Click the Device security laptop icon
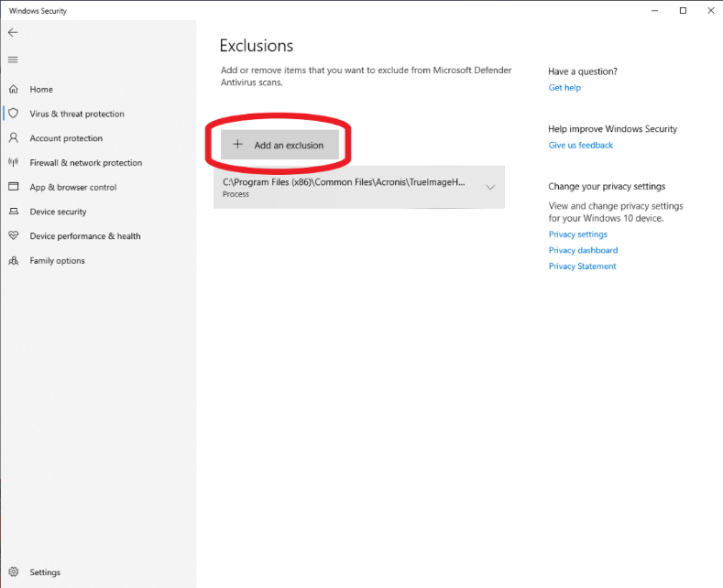 14,211
